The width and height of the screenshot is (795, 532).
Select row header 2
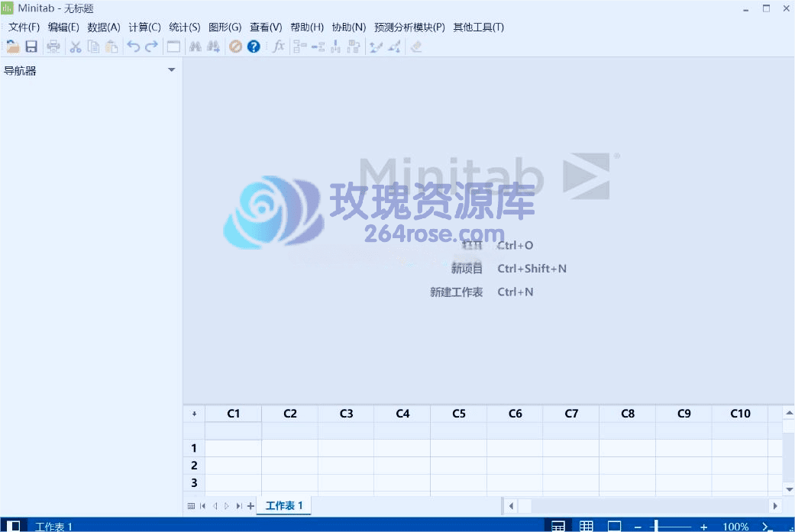194,465
